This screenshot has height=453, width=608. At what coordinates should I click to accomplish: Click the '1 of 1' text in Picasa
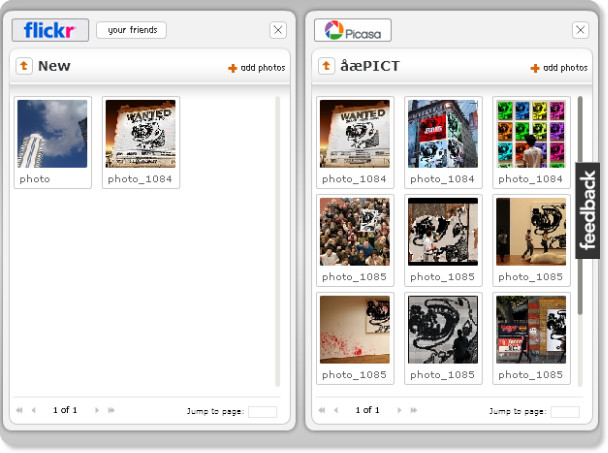coord(368,410)
